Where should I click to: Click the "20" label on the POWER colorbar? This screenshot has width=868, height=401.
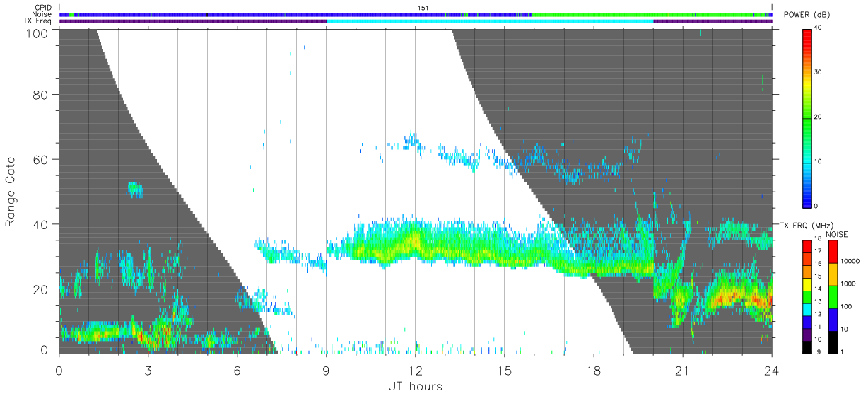click(x=819, y=117)
